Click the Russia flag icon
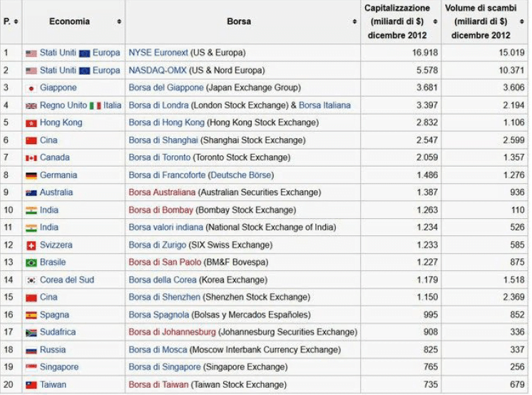 pyautogui.click(x=31, y=350)
